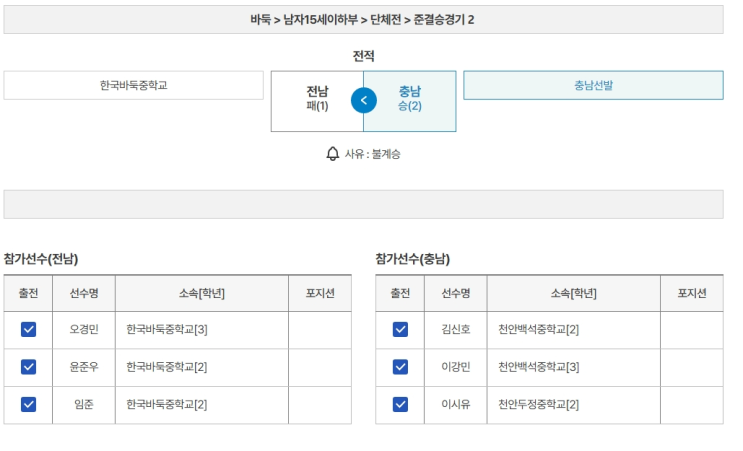Click 한국바둑중학교[2] in 임준 row

point(167,404)
